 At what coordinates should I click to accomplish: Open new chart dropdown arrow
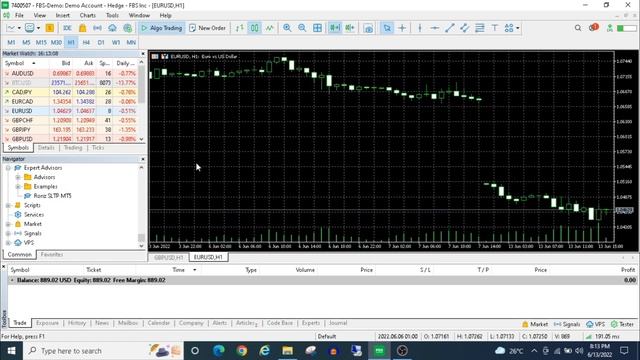coord(19,28)
